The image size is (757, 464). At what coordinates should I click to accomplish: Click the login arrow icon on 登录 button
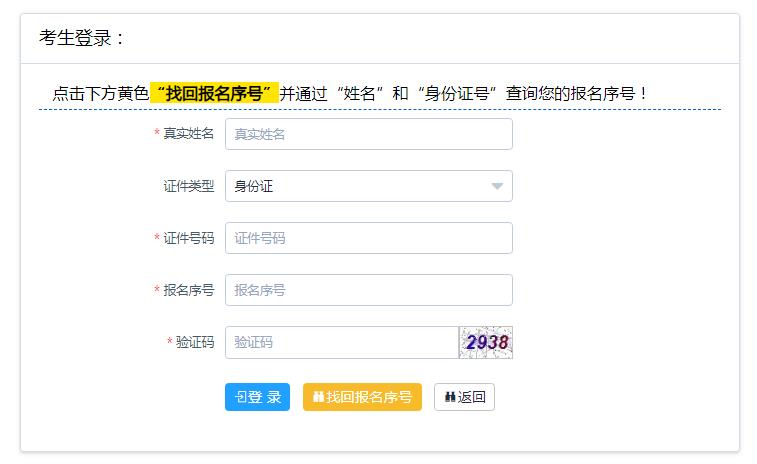[240, 397]
